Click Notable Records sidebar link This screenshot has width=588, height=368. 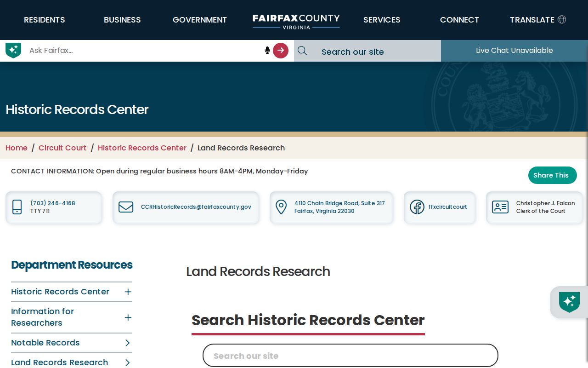(x=45, y=343)
